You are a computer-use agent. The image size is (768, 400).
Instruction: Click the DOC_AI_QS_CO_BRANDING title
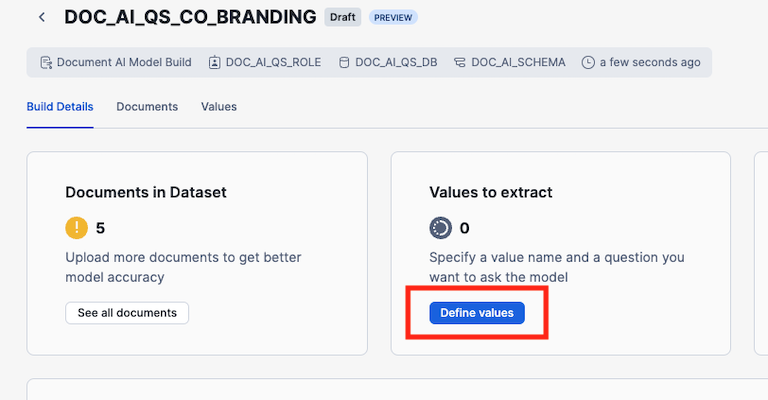(190, 17)
